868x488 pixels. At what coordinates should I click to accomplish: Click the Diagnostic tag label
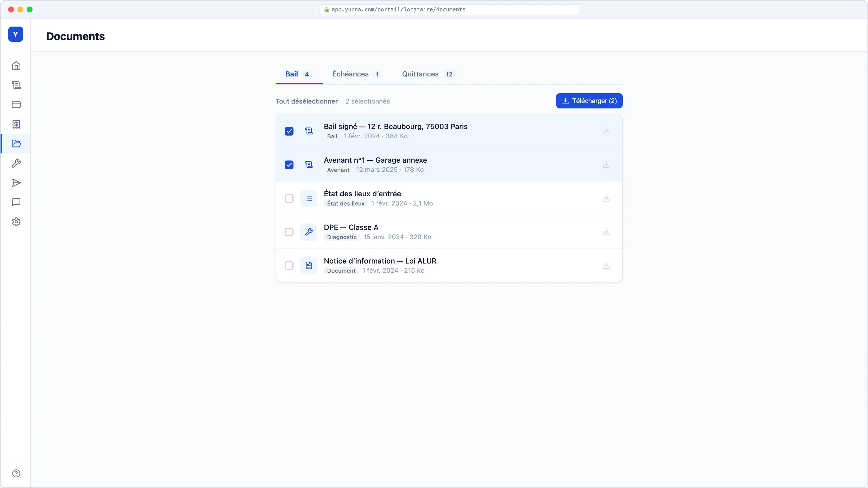click(342, 237)
